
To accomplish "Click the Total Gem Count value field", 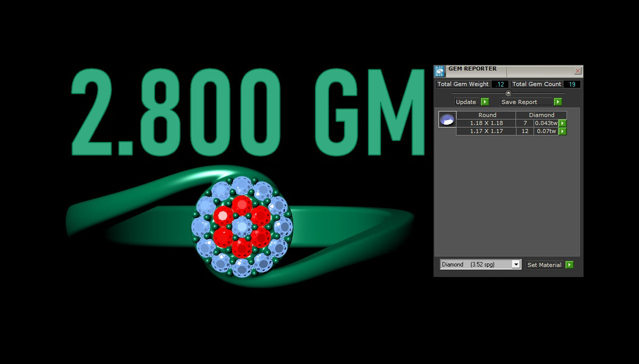I will (x=572, y=84).
